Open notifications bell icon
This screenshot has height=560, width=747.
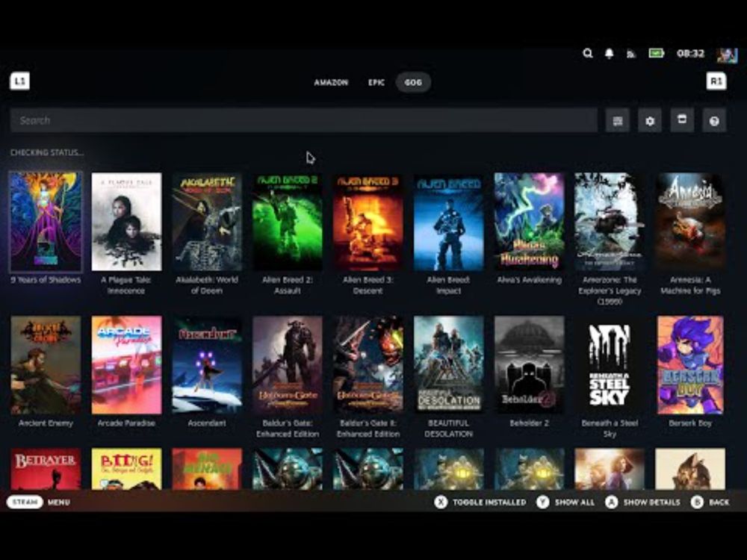tap(610, 53)
